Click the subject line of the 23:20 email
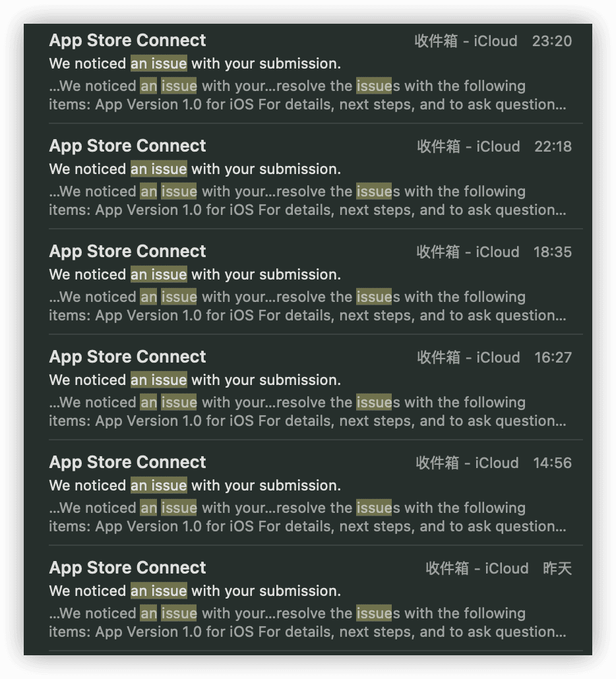The height and width of the screenshot is (679, 616). [195, 63]
